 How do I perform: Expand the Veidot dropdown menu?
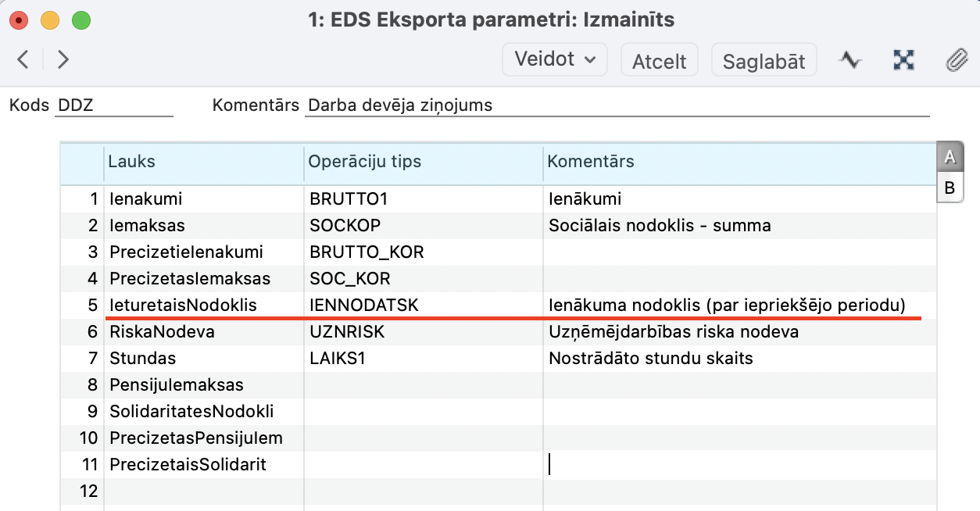555,59
